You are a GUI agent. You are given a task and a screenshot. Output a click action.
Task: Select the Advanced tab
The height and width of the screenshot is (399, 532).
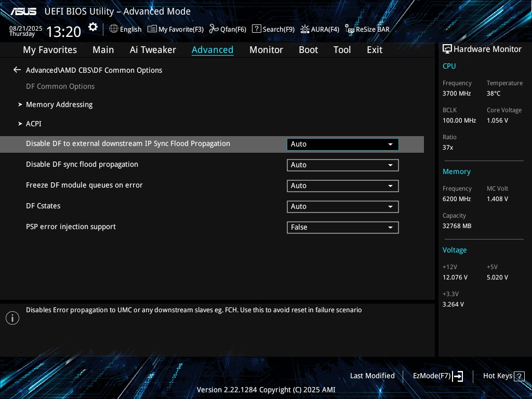pos(212,50)
